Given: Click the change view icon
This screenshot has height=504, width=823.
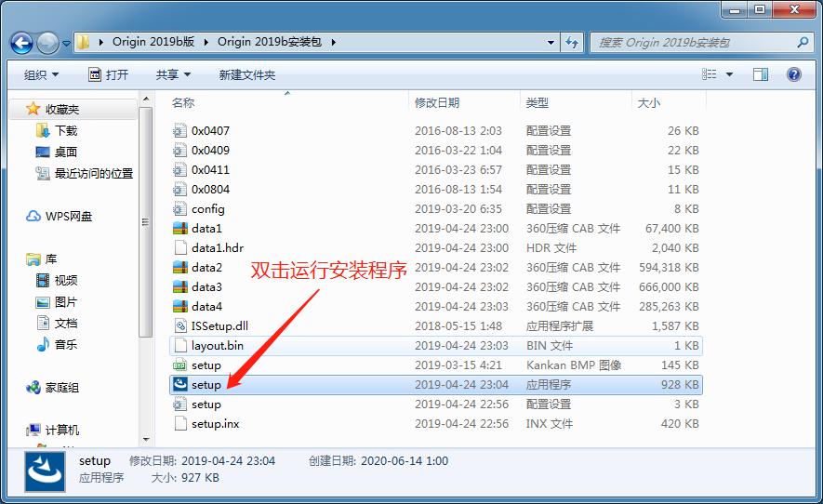Looking at the screenshot, I should click(710, 74).
